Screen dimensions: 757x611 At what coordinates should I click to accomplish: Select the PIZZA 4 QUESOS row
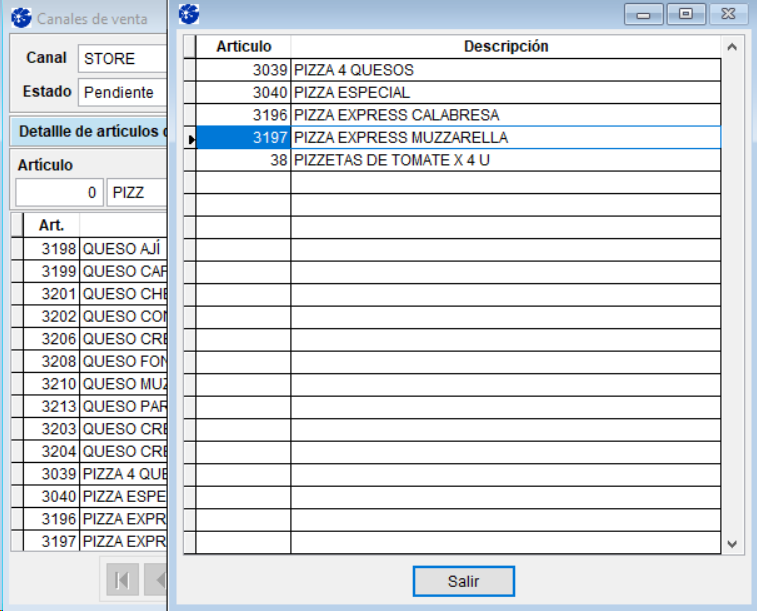pyautogui.click(x=505, y=71)
